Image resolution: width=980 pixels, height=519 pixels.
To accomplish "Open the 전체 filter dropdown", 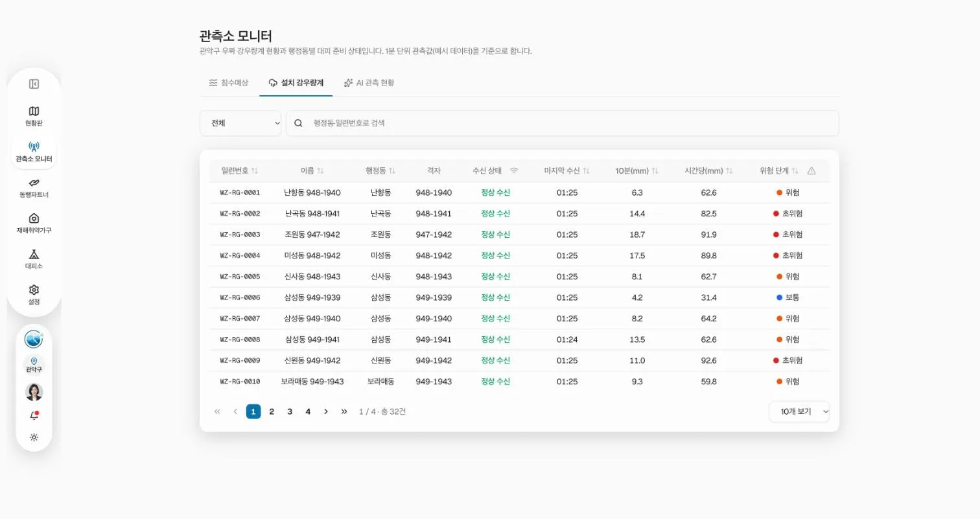I will point(240,123).
